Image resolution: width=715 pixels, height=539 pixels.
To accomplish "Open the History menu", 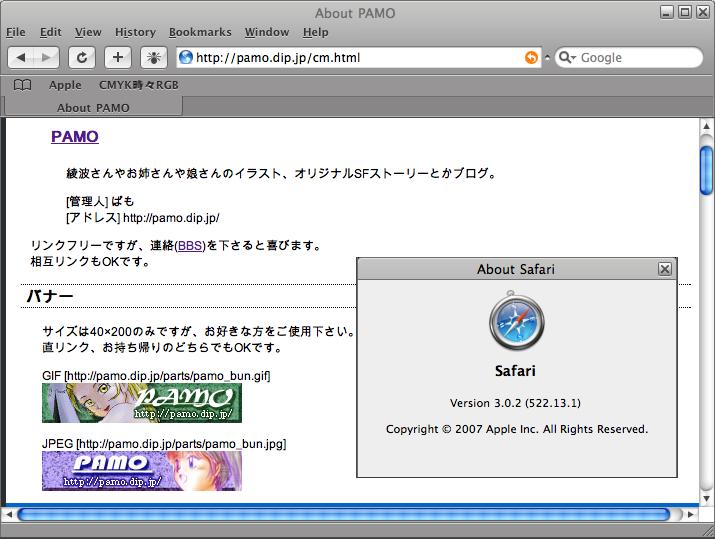I will [135, 32].
